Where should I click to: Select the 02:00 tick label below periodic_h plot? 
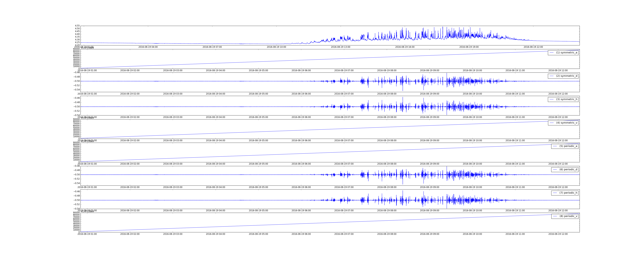(130, 211)
